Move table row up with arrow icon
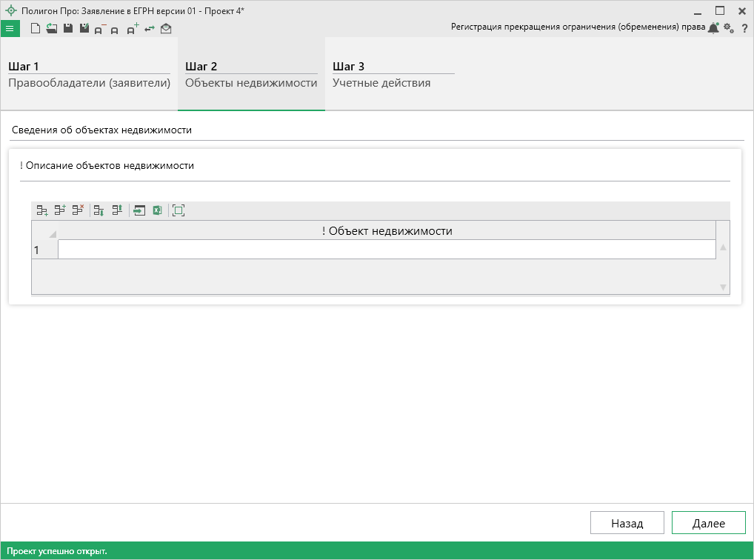This screenshot has height=560, width=754. [x=117, y=210]
